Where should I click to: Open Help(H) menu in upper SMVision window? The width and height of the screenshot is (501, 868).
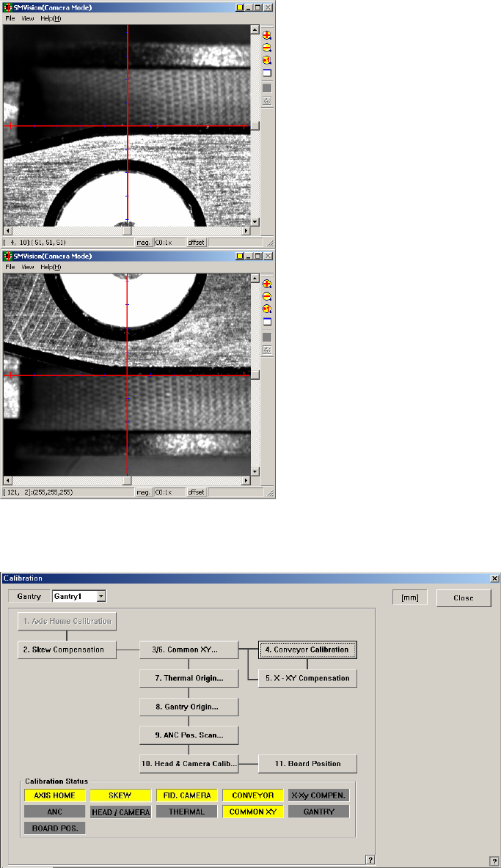(x=51, y=18)
